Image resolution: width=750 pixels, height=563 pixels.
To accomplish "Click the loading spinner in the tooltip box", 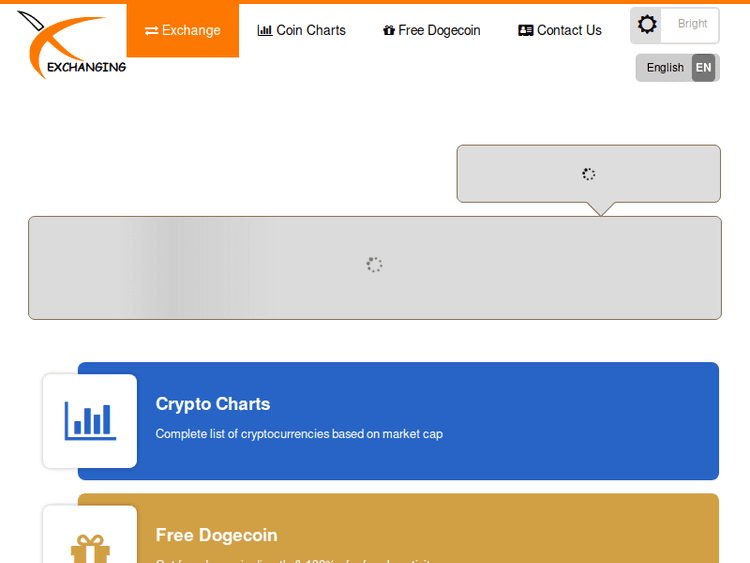I will 589,174.
